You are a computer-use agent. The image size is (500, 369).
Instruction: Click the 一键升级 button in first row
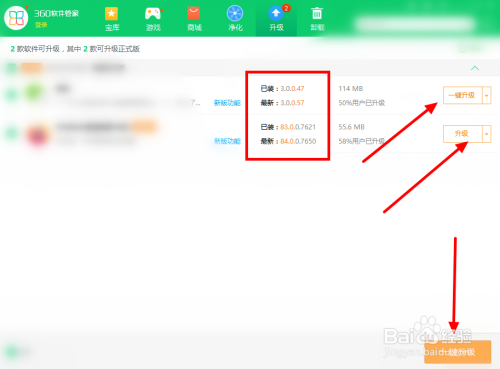pyautogui.click(x=463, y=95)
